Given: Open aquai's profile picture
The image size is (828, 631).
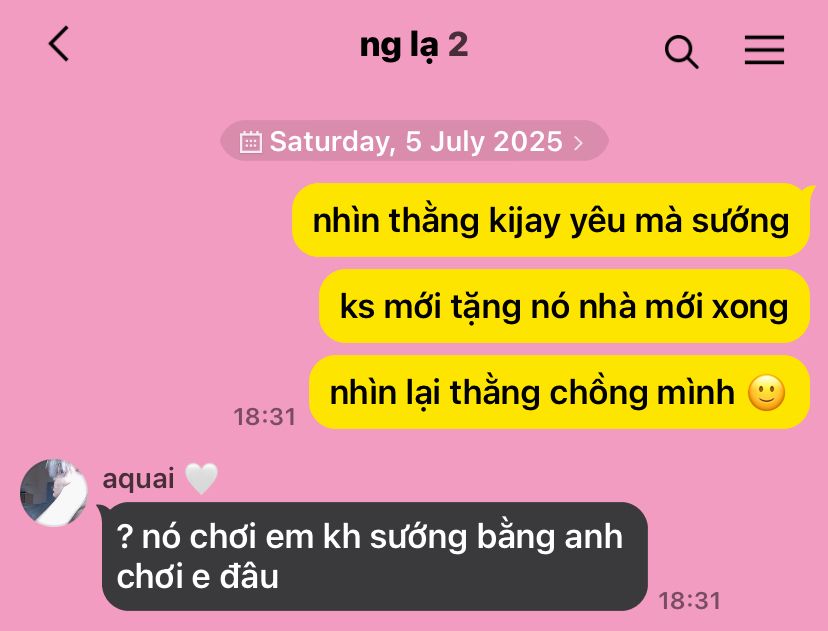Looking at the screenshot, I should click(x=53, y=493).
